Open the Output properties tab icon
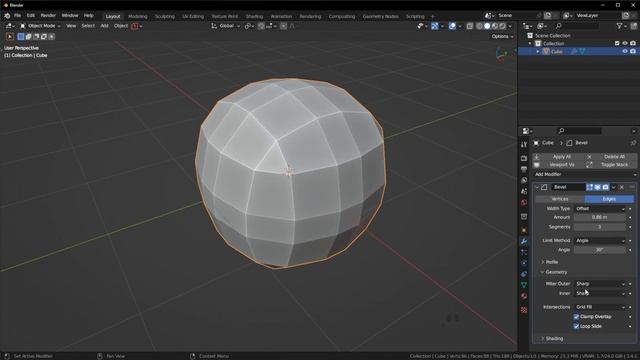Image resolution: width=640 pixels, height=360 pixels. [524, 169]
